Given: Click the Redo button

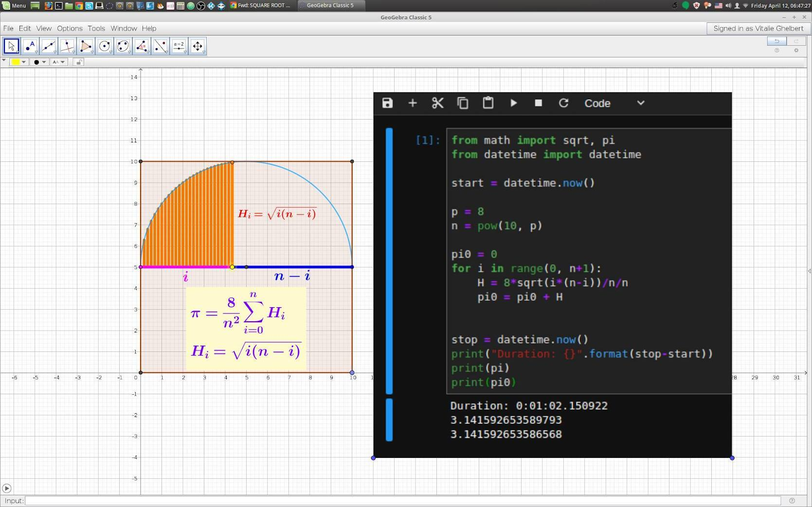Looking at the screenshot, I should pyautogui.click(x=796, y=41).
